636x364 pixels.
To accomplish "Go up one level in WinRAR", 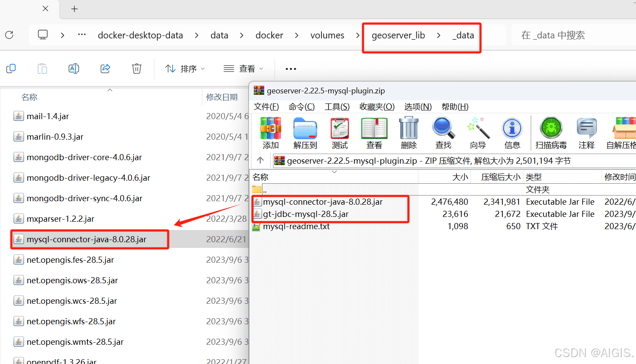I will pyautogui.click(x=260, y=161).
